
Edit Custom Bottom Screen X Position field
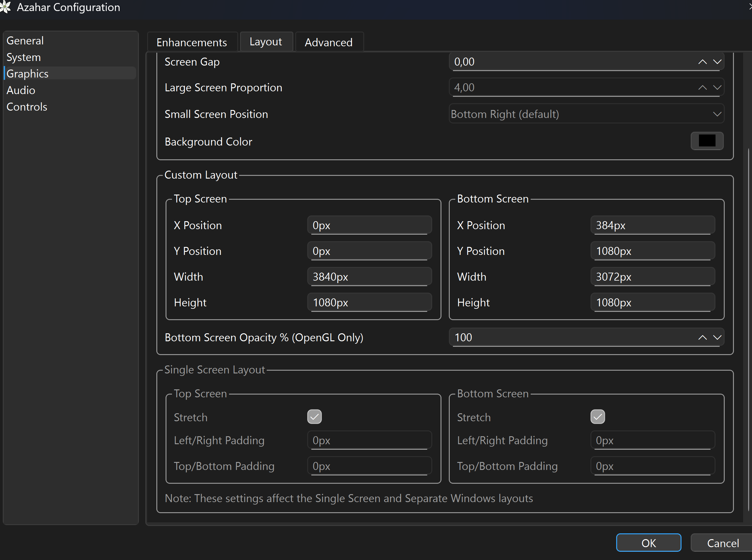tap(653, 225)
